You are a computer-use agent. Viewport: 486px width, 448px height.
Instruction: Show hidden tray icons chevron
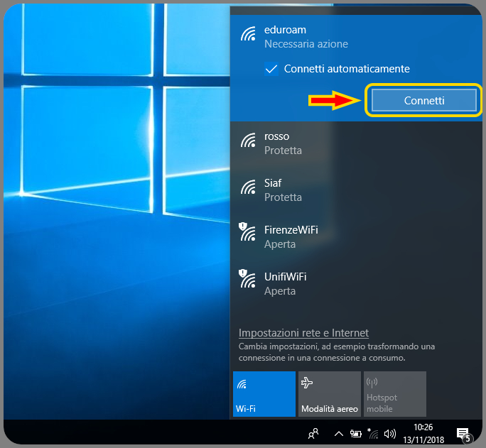pyautogui.click(x=339, y=434)
